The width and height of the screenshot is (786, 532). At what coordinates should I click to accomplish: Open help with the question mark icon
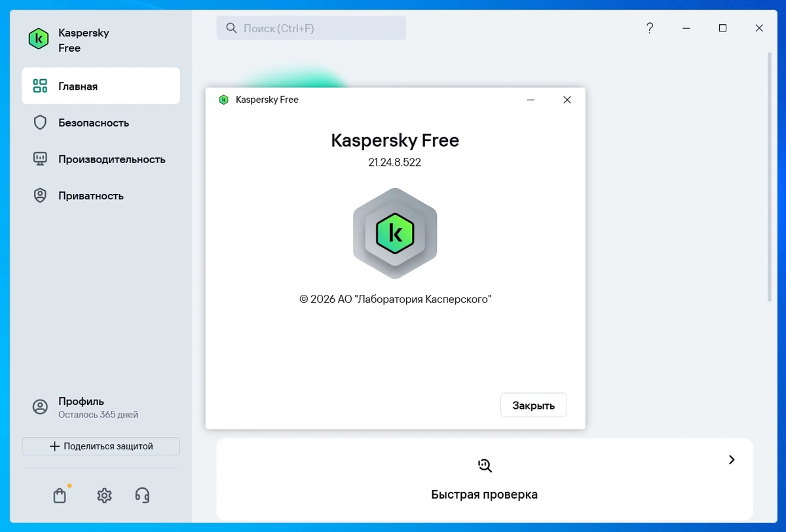(650, 28)
